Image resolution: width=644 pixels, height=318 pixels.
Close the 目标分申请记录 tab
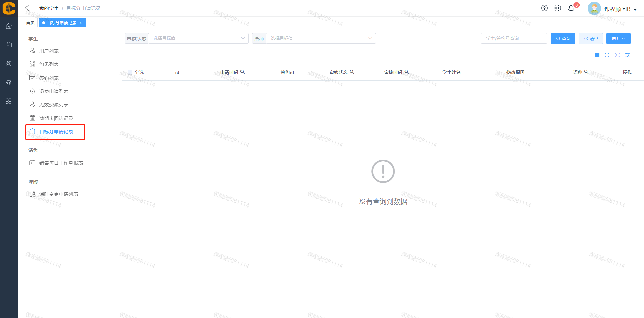[x=80, y=23]
